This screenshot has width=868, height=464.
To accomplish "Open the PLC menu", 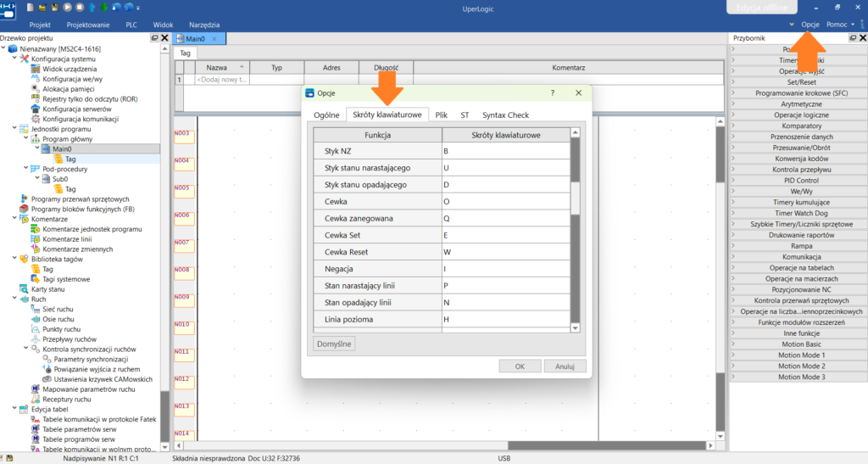I will pyautogui.click(x=131, y=25).
